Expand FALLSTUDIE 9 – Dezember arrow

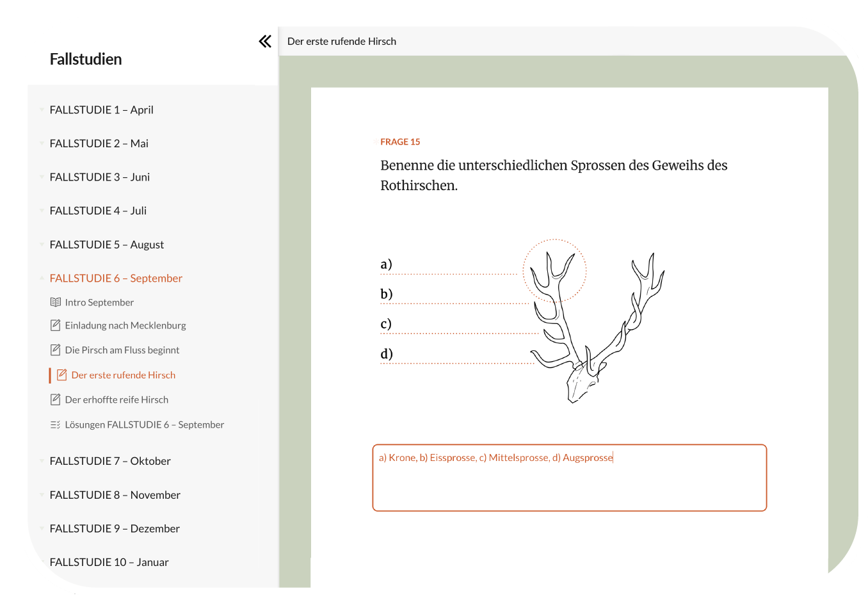[42, 528]
